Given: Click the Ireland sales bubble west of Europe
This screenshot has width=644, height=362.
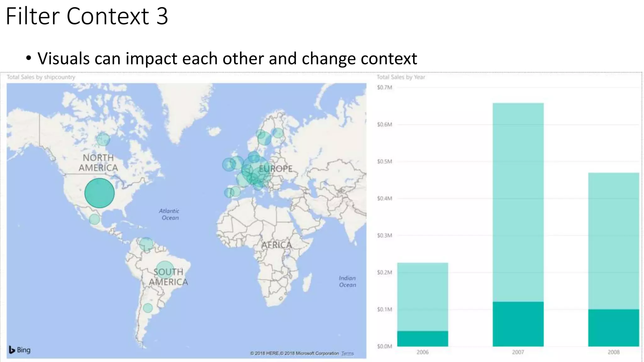Looking at the screenshot, I should [228, 164].
